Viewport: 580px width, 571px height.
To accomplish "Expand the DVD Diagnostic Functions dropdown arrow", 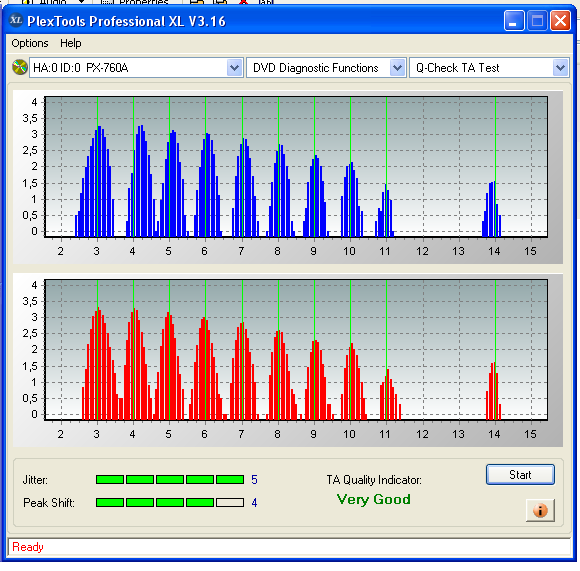I will 397,68.
